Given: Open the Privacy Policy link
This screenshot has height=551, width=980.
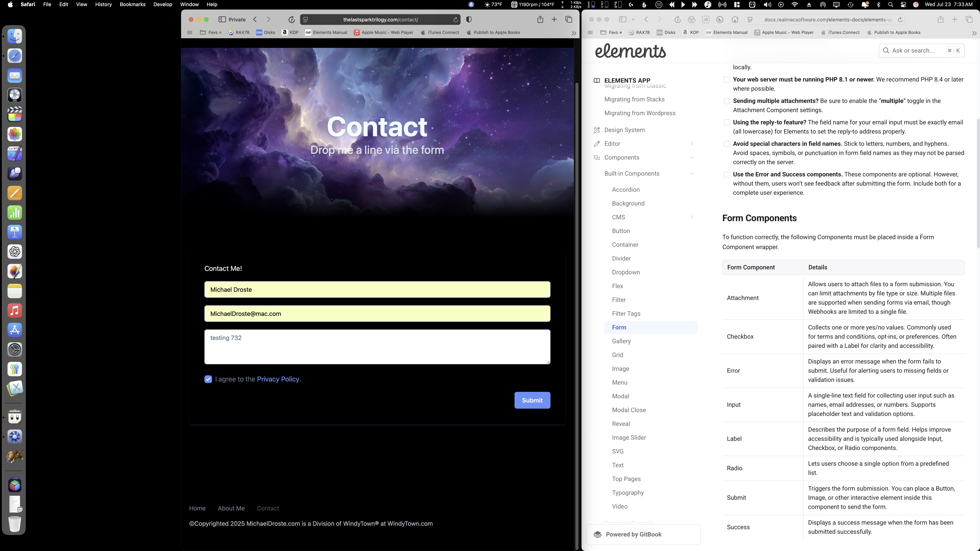Looking at the screenshot, I should [x=278, y=379].
